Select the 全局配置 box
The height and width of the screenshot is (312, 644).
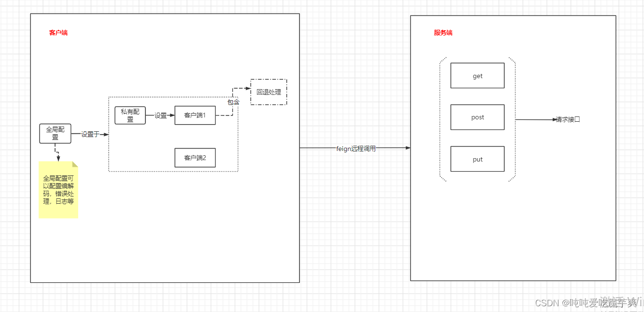[x=55, y=133]
